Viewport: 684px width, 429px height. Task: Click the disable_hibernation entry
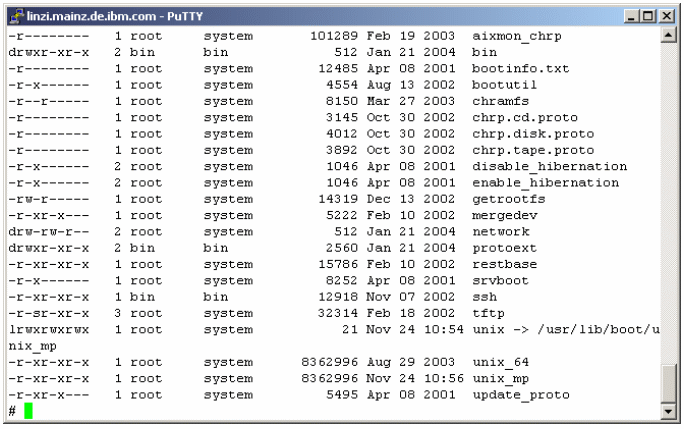(x=550, y=166)
